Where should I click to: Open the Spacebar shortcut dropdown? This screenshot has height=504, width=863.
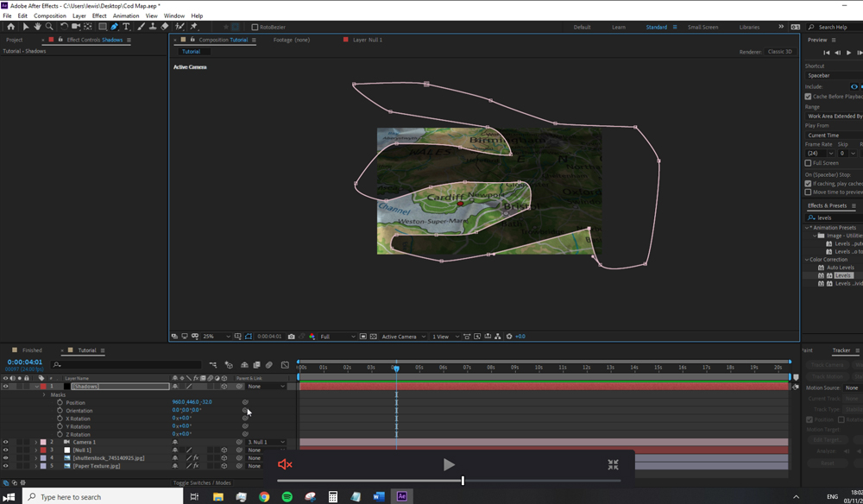click(834, 75)
